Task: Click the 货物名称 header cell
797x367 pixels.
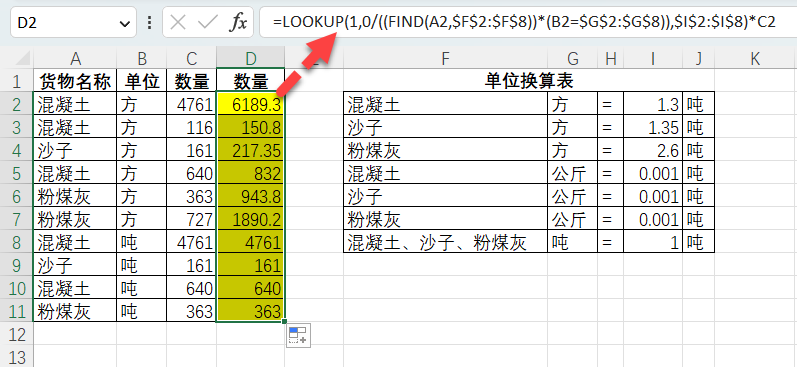Action: coord(75,81)
